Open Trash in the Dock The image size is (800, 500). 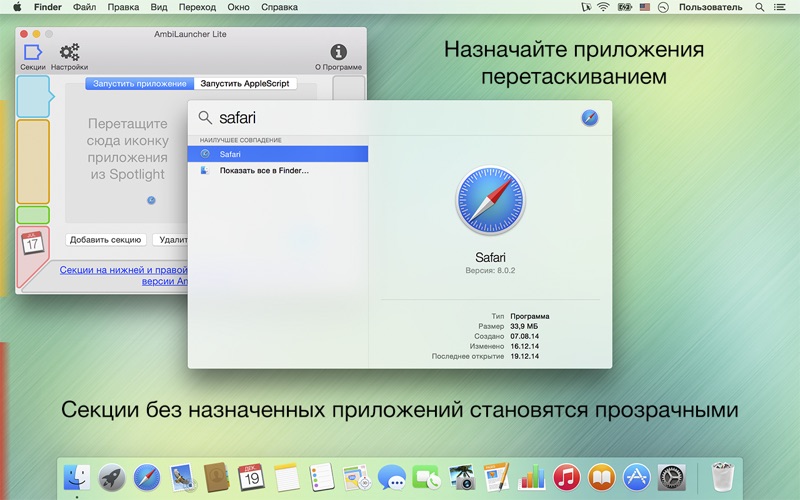pyautogui.click(x=723, y=478)
